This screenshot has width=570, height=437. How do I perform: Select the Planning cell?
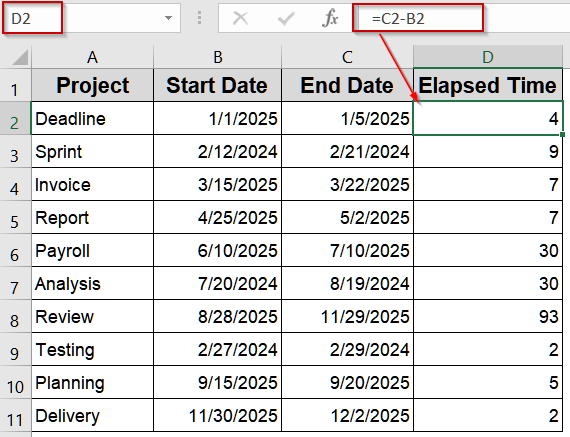(92, 382)
